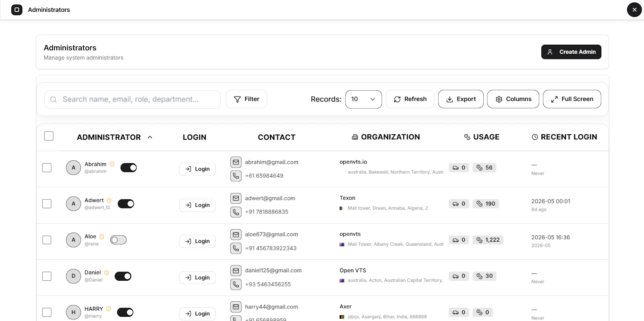The image size is (644, 321).
Task: Sort by the ADMINISTRATOR column arrow
Action: coord(150,137)
